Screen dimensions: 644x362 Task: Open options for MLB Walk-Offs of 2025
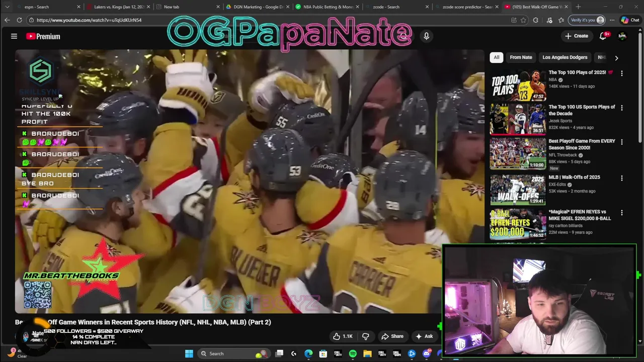point(622,178)
